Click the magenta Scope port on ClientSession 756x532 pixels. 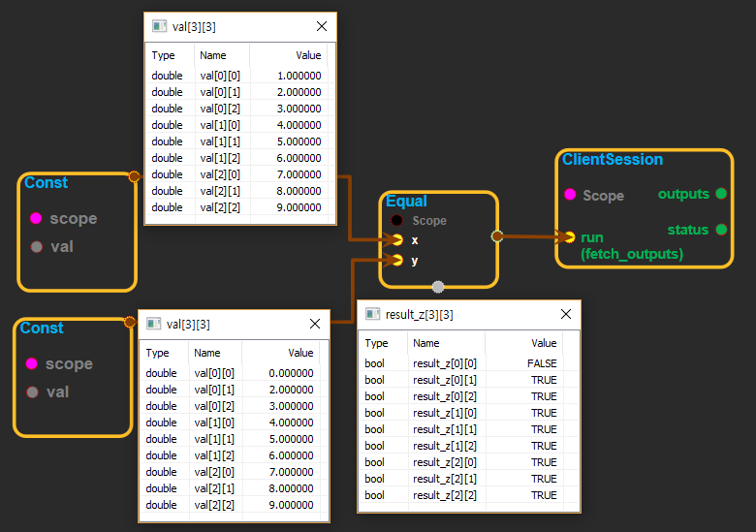[x=570, y=195]
